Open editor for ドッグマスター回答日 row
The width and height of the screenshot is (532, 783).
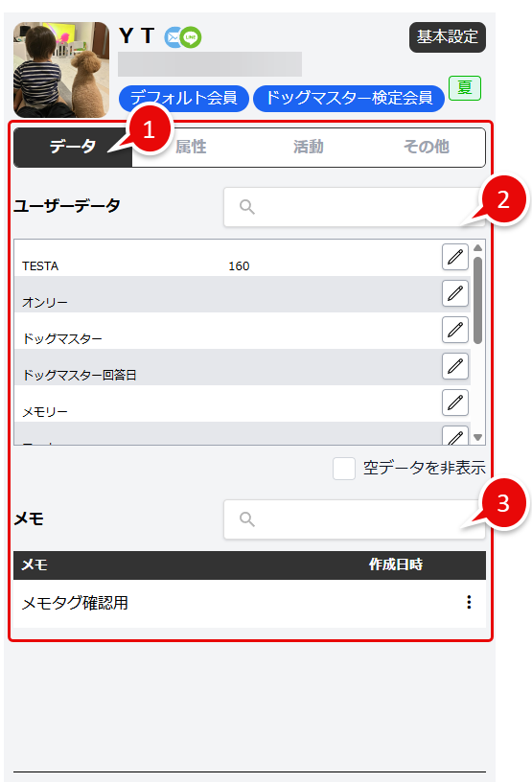coord(454,366)
